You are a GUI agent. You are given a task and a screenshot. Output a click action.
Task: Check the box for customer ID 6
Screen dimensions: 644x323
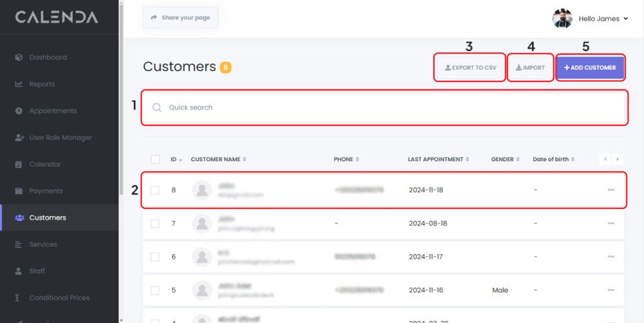click(155, 258)
